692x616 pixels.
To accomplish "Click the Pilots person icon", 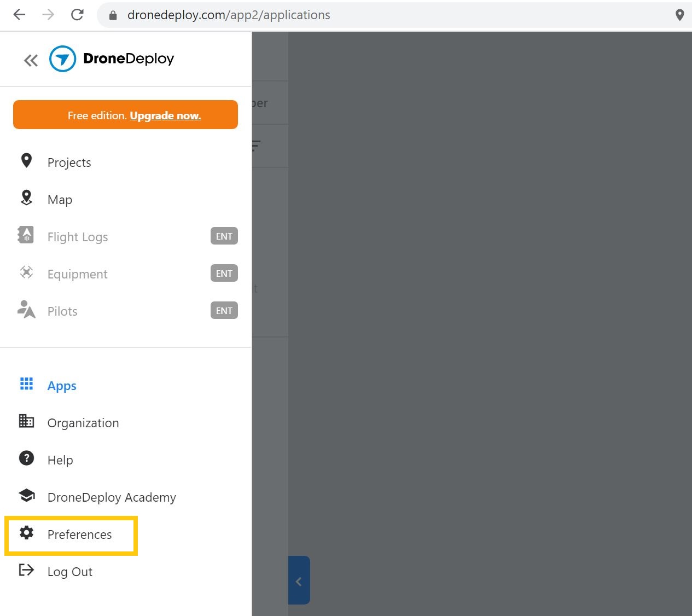I will click(26, 309).
